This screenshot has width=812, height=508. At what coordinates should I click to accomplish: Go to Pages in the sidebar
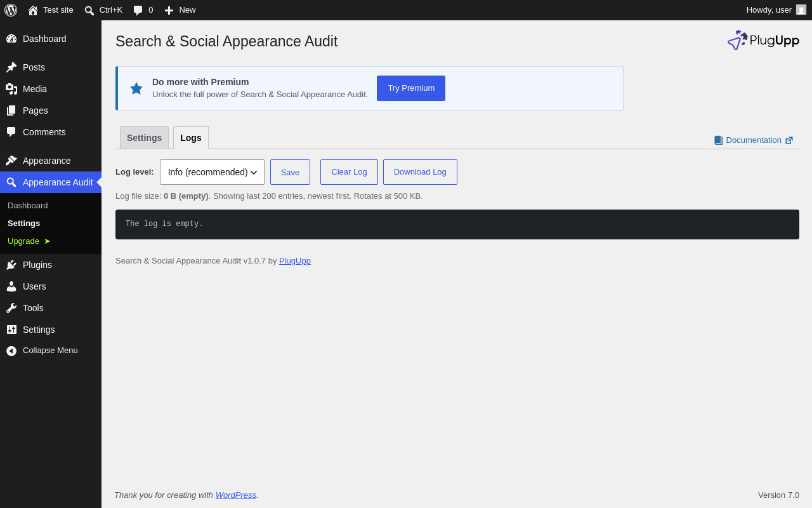coord(51,110)
